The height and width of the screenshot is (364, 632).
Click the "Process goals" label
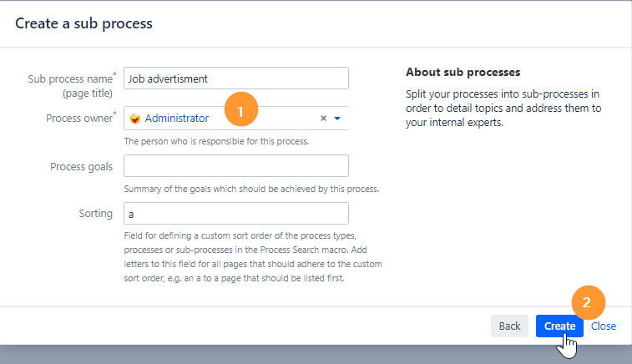pyautogui.click(x=81, y=166)
